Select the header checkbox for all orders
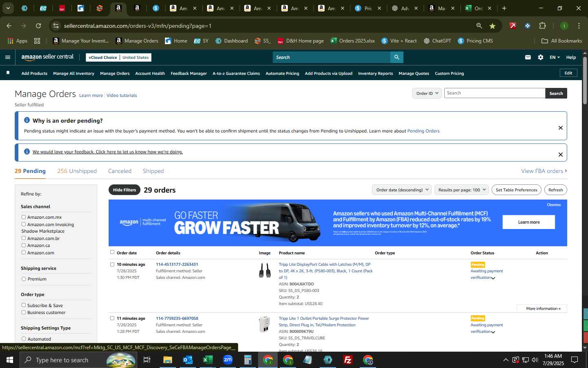The width and height of the screenshot is (588, 368). pyautogui.click(x=112, y=252)
